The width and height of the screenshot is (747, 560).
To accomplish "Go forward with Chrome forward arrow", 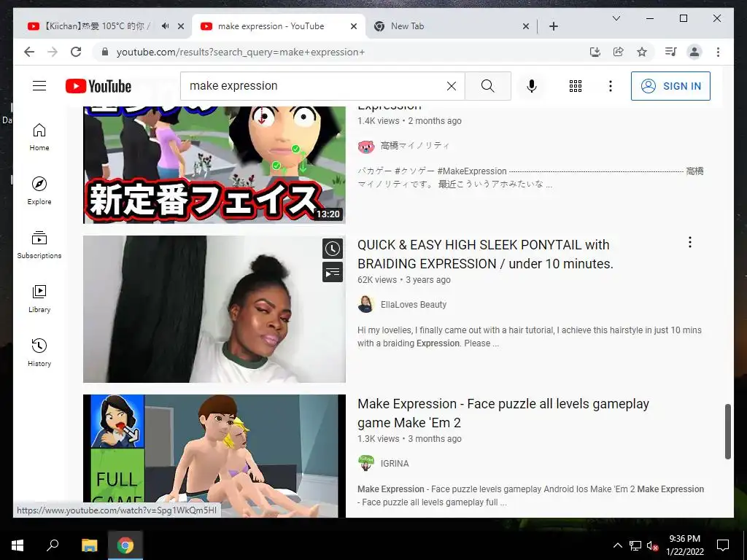I will coord(53,52).
